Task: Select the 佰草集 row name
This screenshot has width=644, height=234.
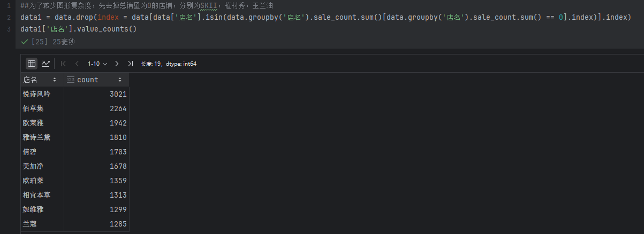Action: click(x=33, y=108)
